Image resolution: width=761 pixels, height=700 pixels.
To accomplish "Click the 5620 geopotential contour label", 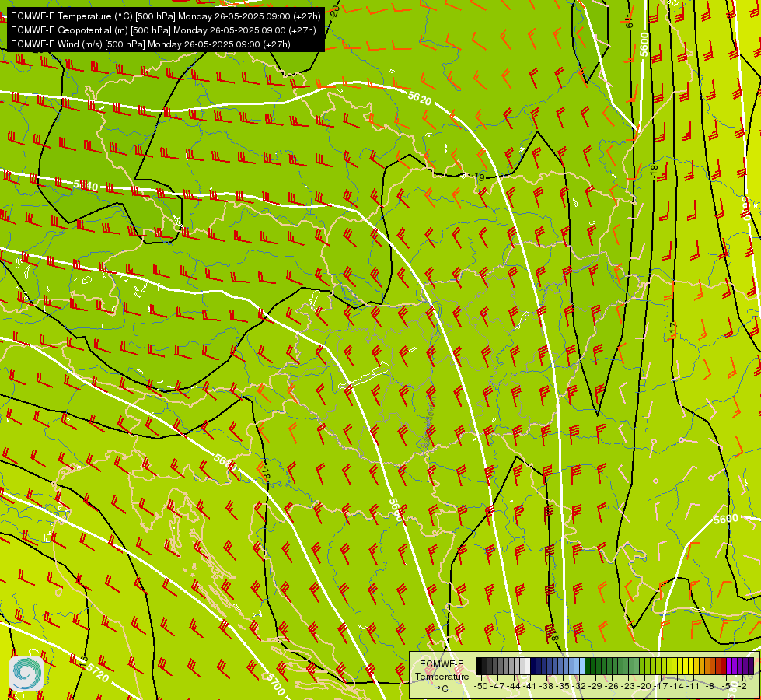I will [x=419, y=99].
